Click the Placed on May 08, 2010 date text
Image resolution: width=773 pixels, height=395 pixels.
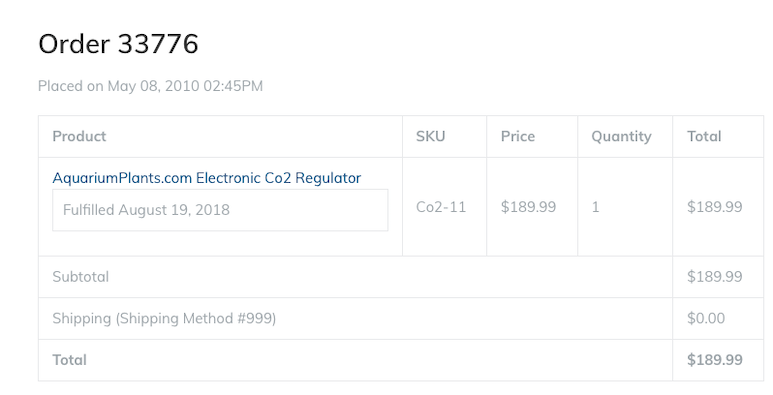click(150, 86)
